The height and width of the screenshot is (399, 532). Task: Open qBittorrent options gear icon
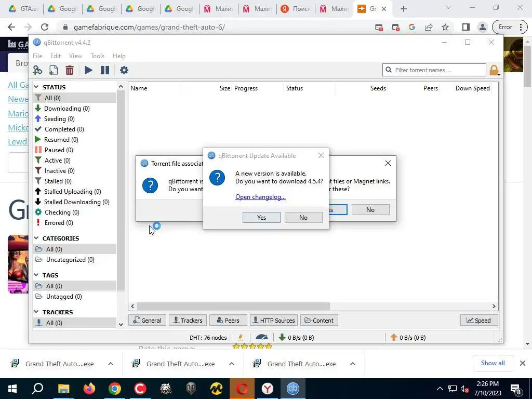click(x=124, y=70)
